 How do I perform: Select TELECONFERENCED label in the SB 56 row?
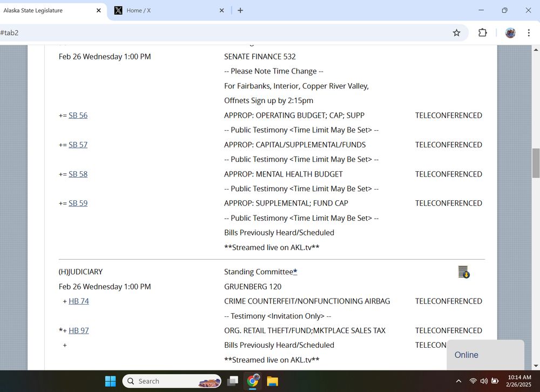pos(448,116)
